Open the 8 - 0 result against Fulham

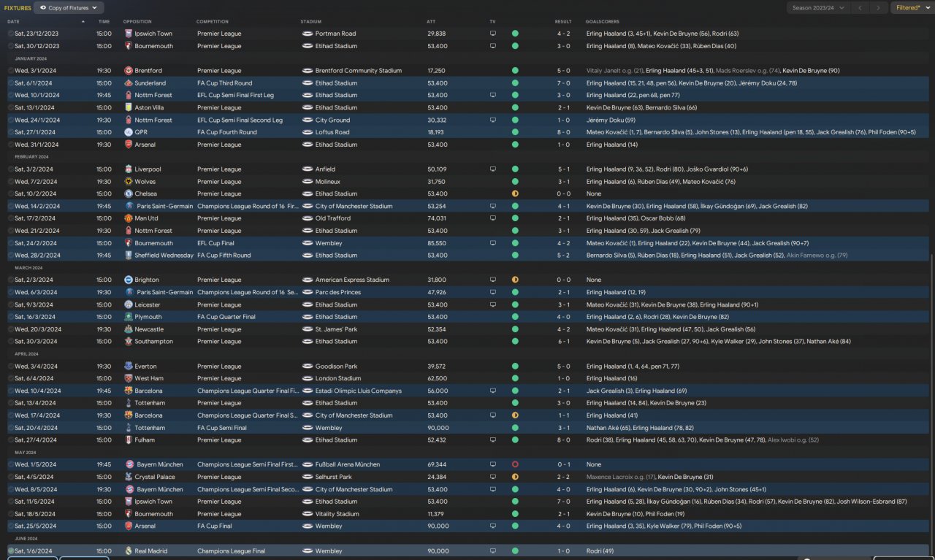click(563, 440)
